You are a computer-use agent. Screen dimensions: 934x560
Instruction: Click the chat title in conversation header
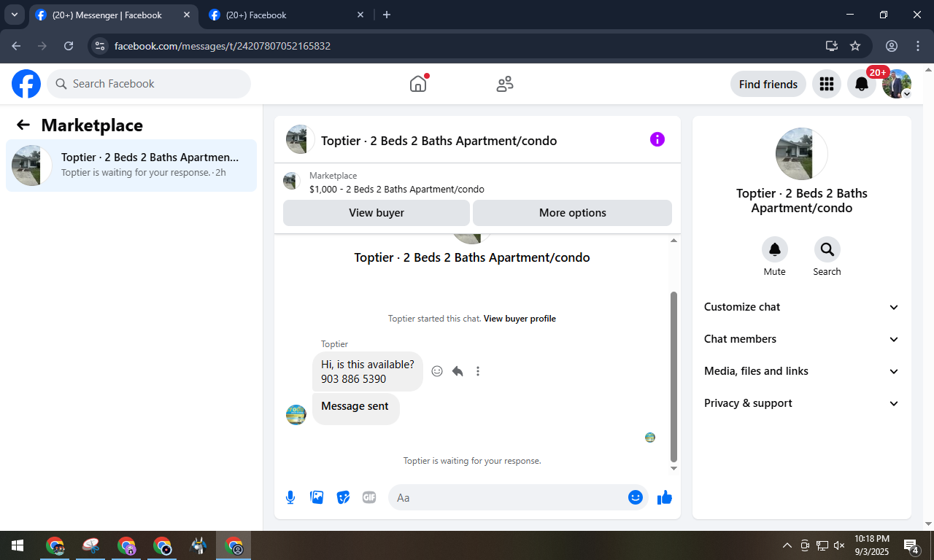pos(439,141)
